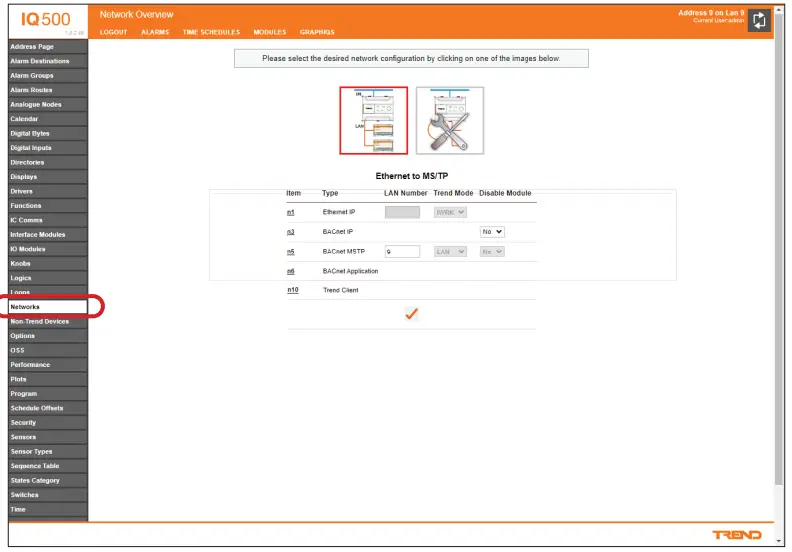Viewport: 792px width, 552px height.
Task: Open Performance in the sidebar
Action: pos(48,365)
